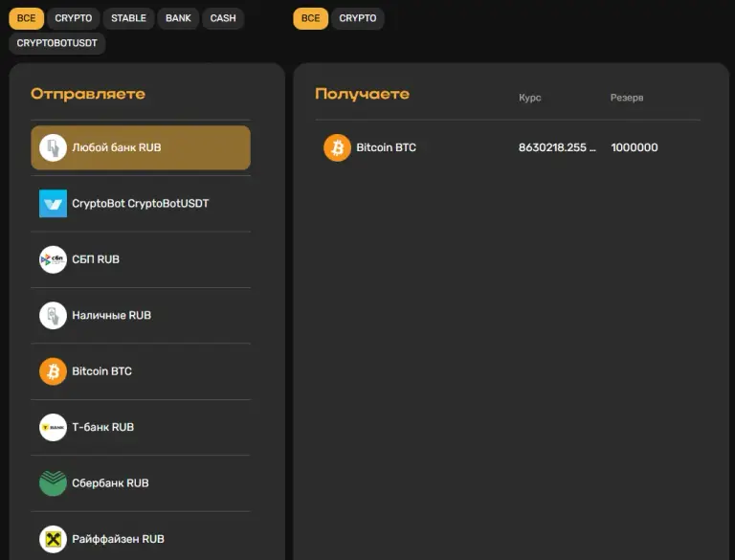Click the Любой банк RUB icon

point(53,147)
